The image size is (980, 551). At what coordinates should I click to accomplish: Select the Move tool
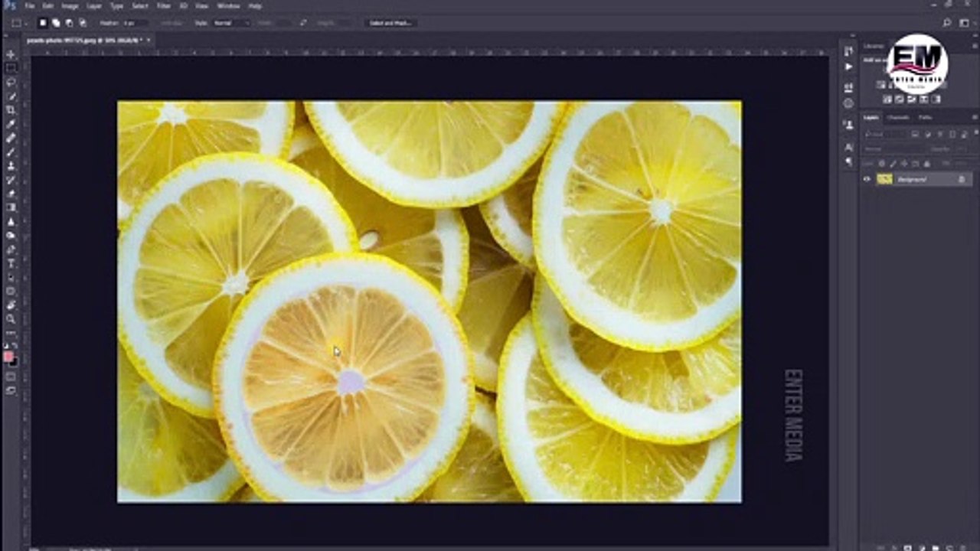pos(11,55)
